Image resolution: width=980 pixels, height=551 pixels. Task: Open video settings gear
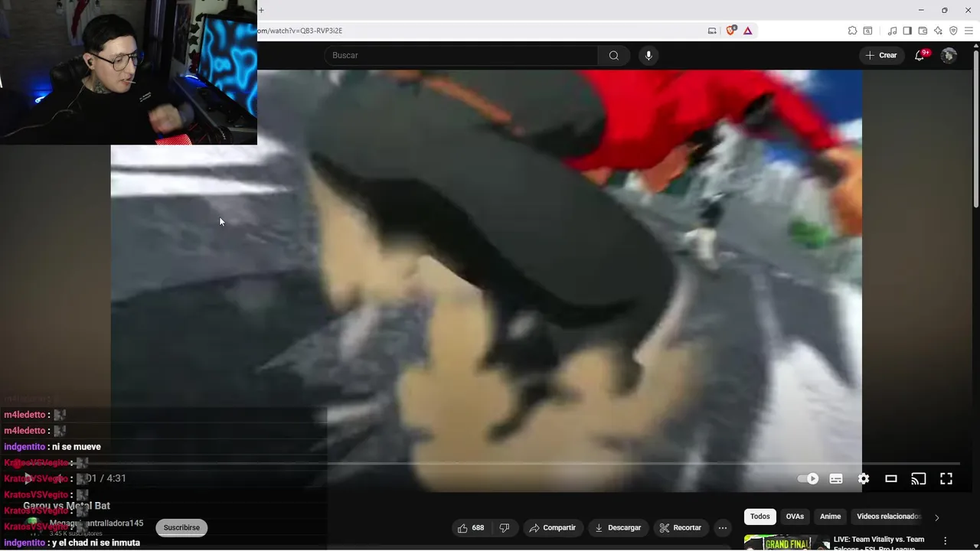pos(864,479)
